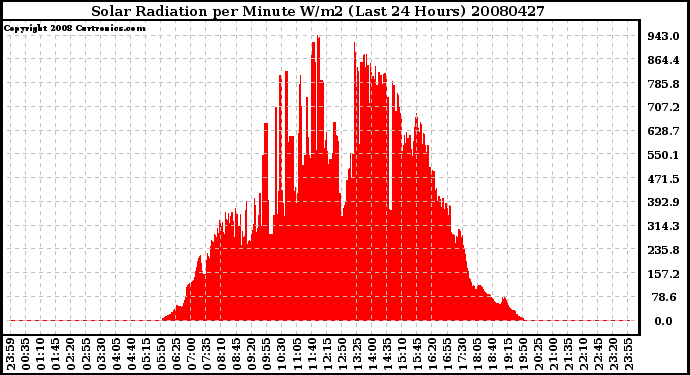The width and height of the screenshot is (690, 375).
Task: Select the 707.2 y-axis label
Action: point(663,107)
